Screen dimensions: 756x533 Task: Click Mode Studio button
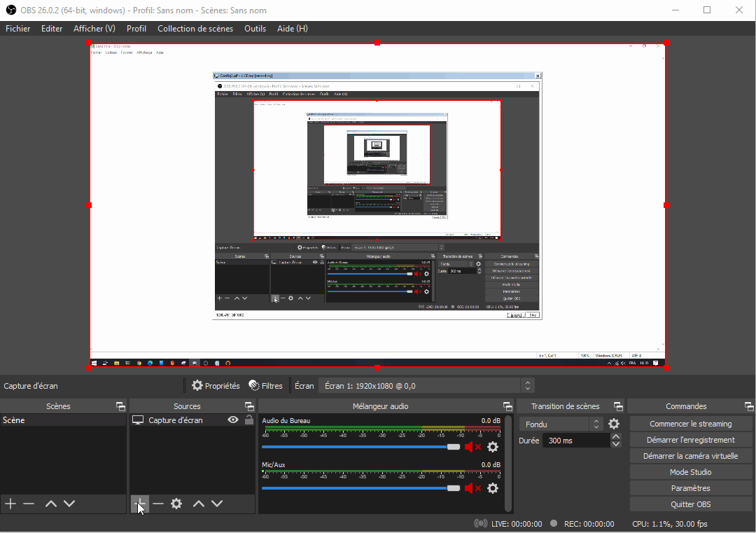690,472
